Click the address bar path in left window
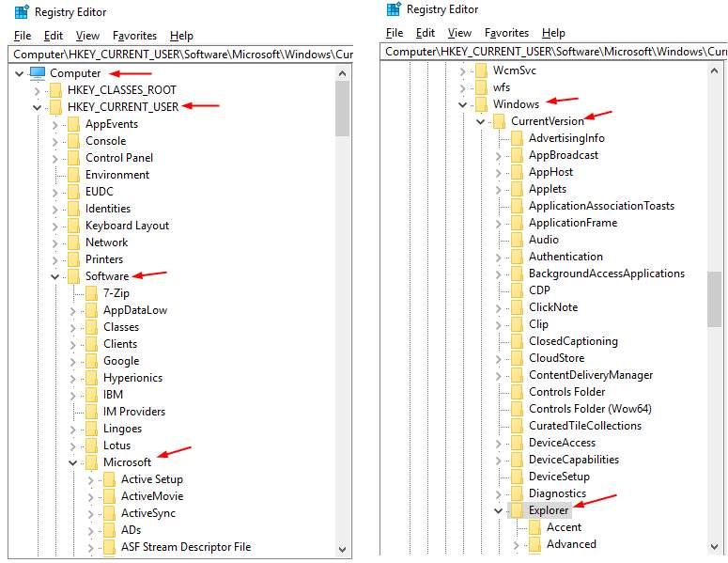The width and height of the screenshot is (728, 563). [x=178, y=55]
